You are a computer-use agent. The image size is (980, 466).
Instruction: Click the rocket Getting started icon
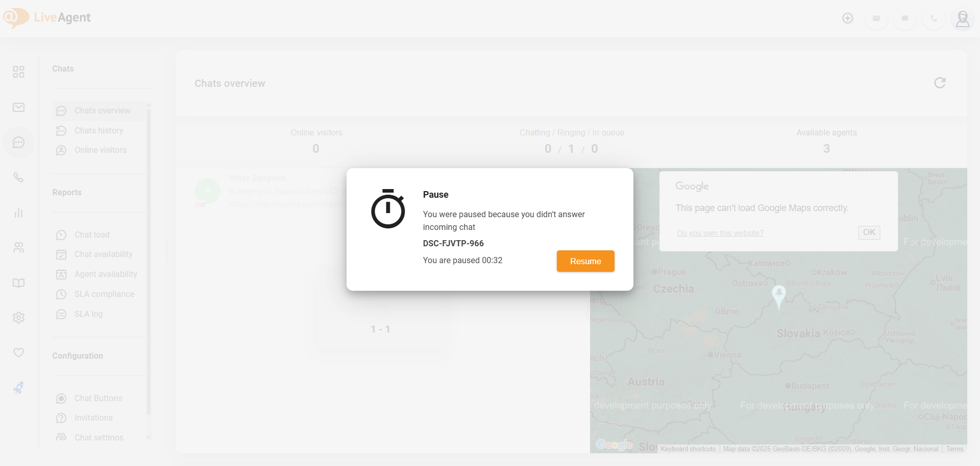(x=19, y=388)
